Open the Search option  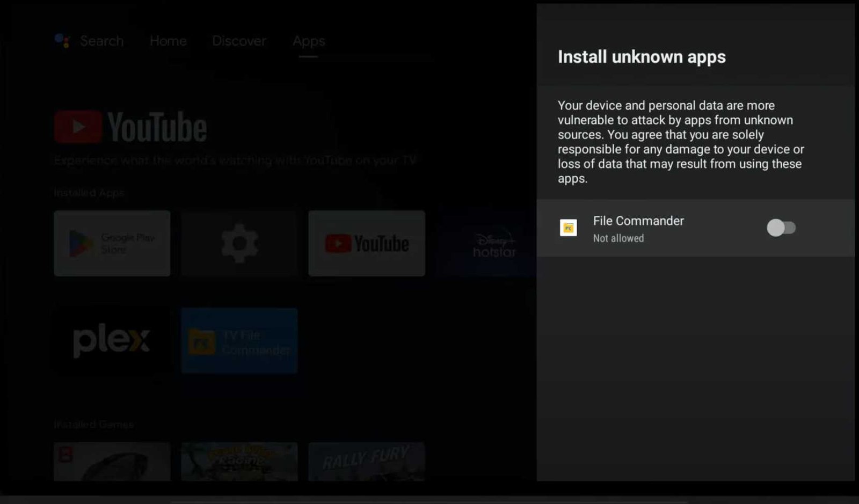pos(101,41)
